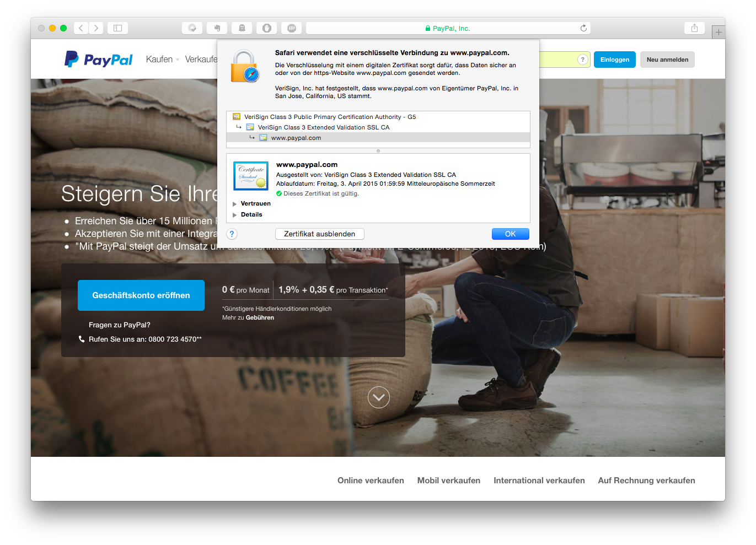Click the Ablaufdatum expiry line

pos(385,184)
